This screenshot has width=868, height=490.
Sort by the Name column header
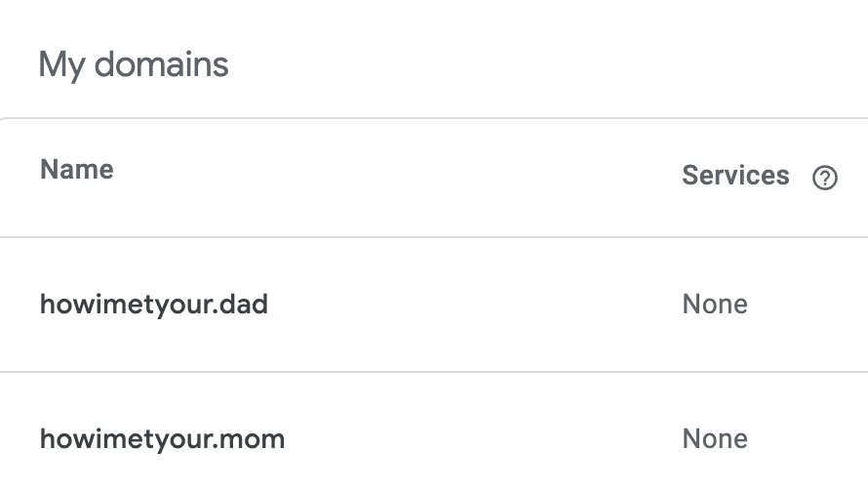(x=77, y=170)
